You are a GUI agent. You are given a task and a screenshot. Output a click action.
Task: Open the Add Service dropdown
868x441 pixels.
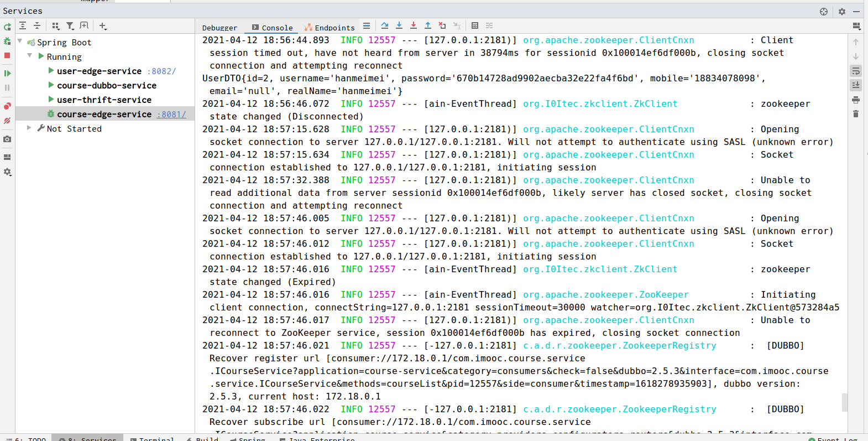(x=103, y=25)
